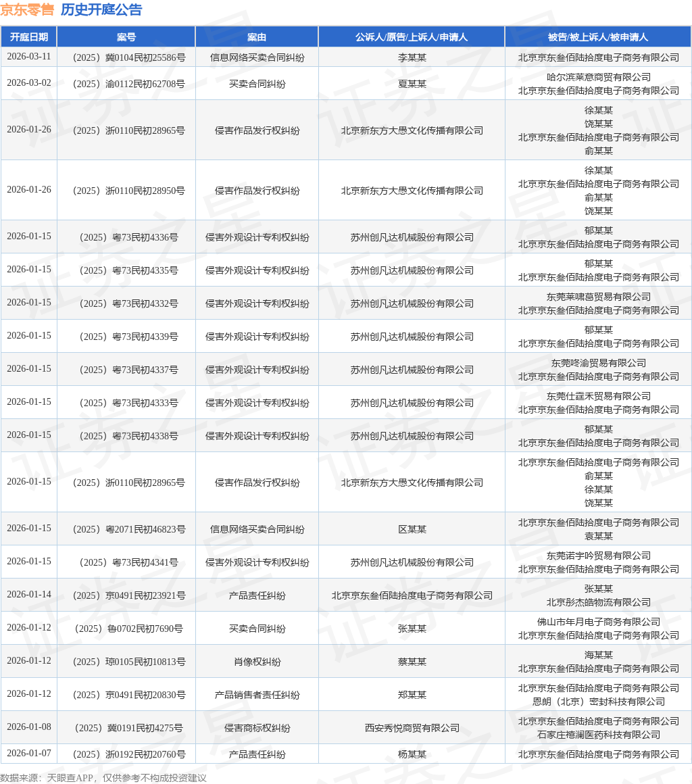692x784 pixels.
Task: Click case number 京0491民初20830号
Action: tap(129, 695)
